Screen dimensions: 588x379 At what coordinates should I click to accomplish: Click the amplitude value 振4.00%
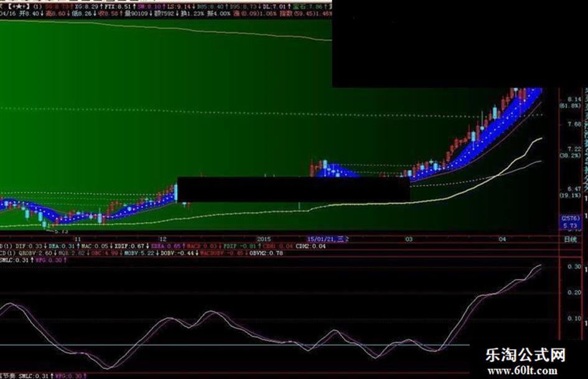click(218, 14)
